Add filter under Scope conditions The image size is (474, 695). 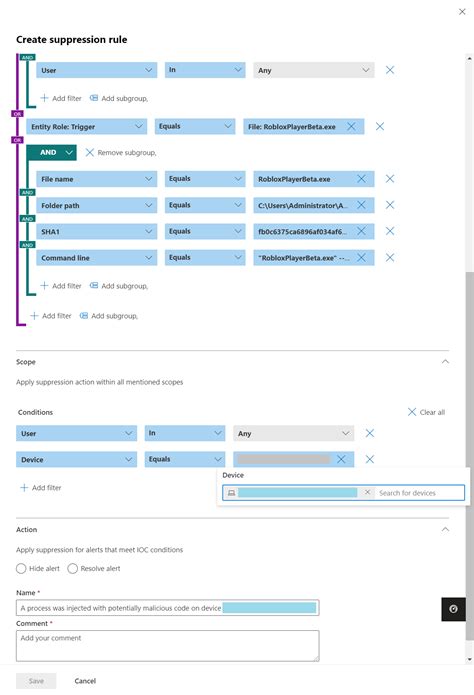point(41,488)
